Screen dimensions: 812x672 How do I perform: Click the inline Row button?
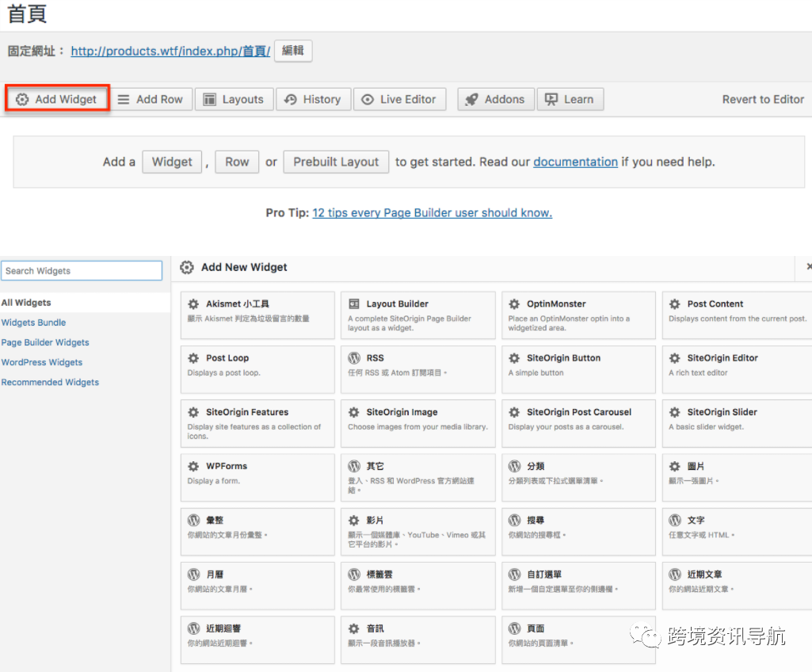[x=237, y=162]
